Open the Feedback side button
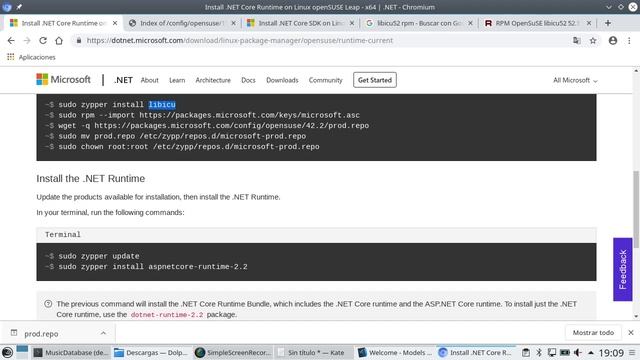This screenshot has width=640, height=360. pyautogui.click(x=622, y=269)
